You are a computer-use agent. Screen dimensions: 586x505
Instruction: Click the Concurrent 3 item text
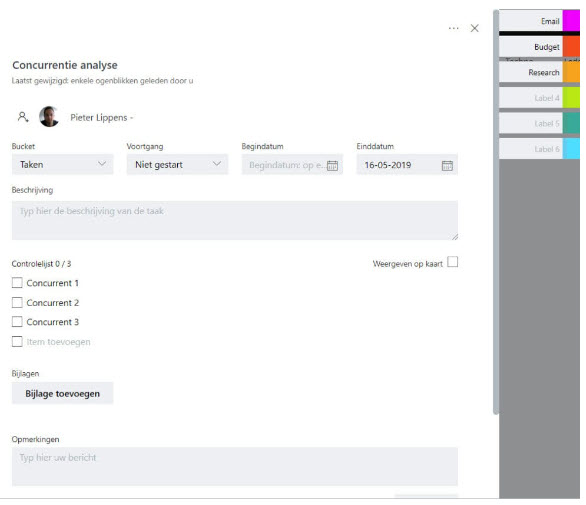click(x=52, y=322)
